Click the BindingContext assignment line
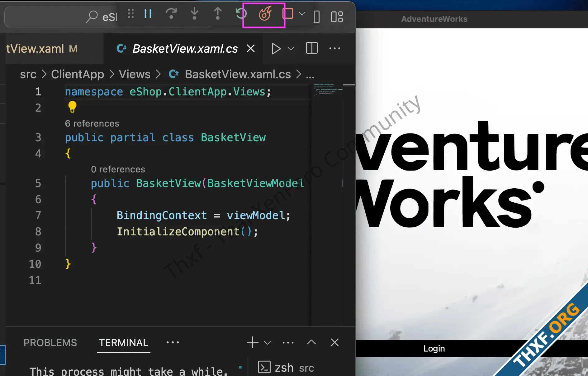Viewport: 588px width, 376px height. pyautogui.click(x=203, y=215)
